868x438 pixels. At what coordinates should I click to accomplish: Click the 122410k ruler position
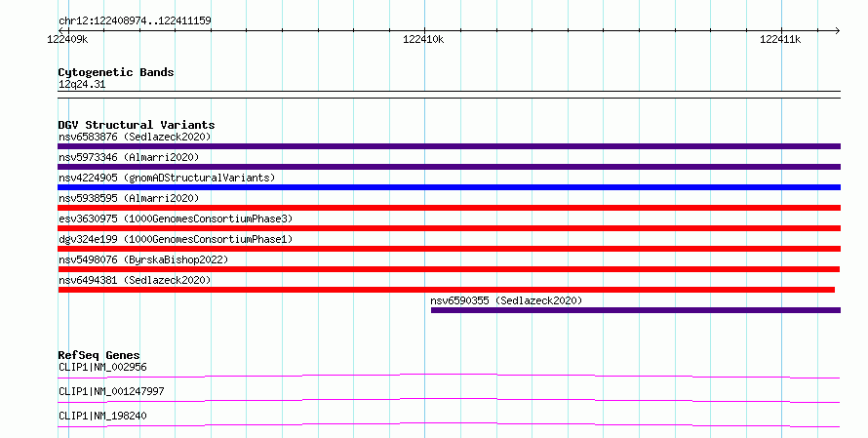click(x=423, y=39)
